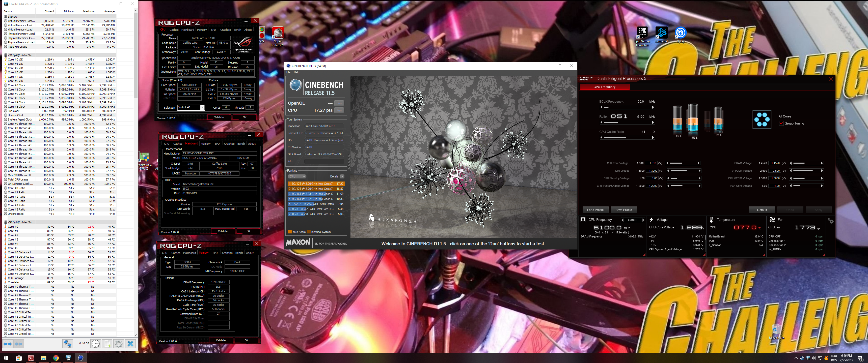Open Windows Start menu
Image resolution: width=868 pixels, height=363 pixels.
coord(6,358)
